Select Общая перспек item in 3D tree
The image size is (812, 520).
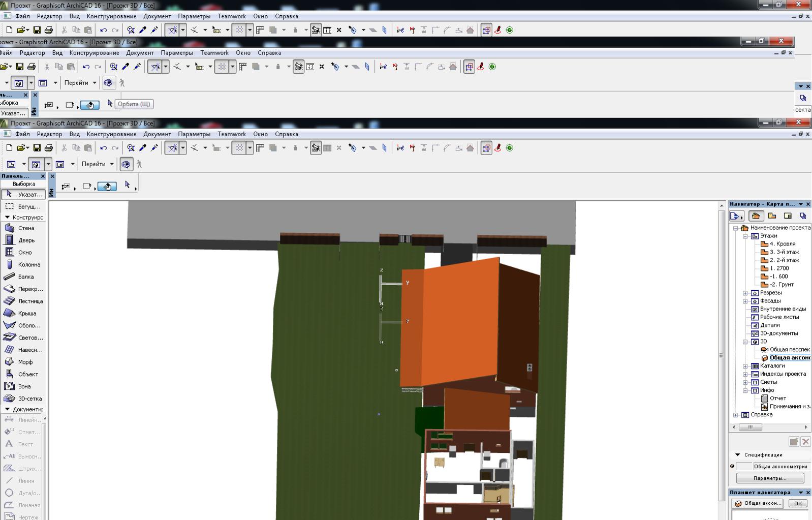click(x=786, y=350)
